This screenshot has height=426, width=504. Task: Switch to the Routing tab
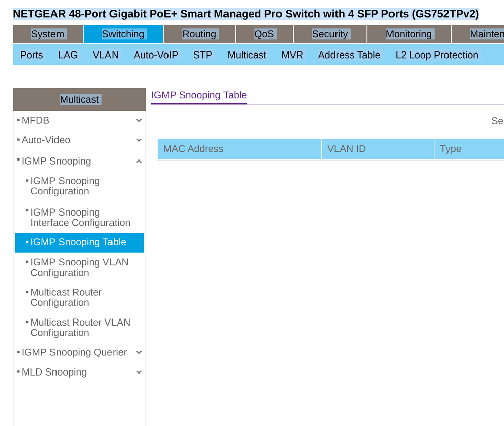199,34
